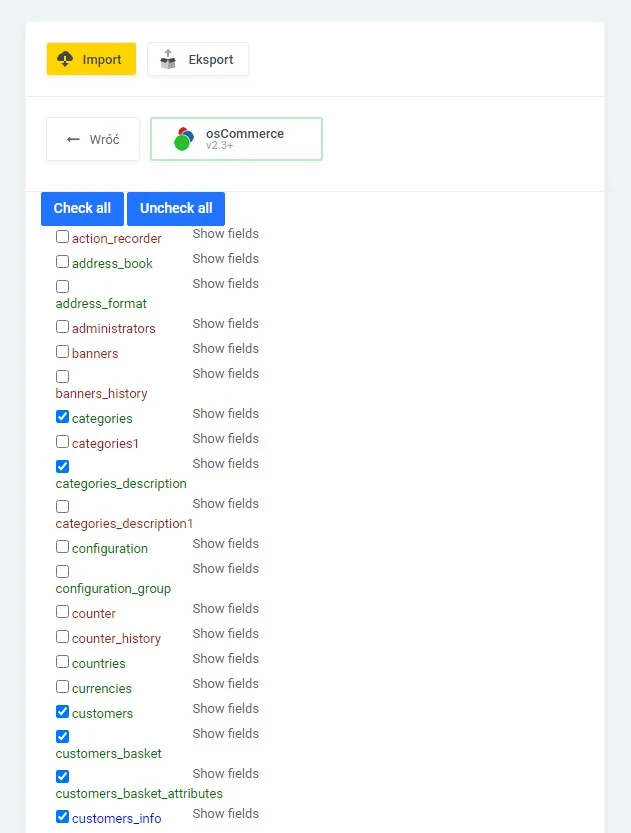
Task: Switch to the Eksport mode
Action: (x=197, y=59)
